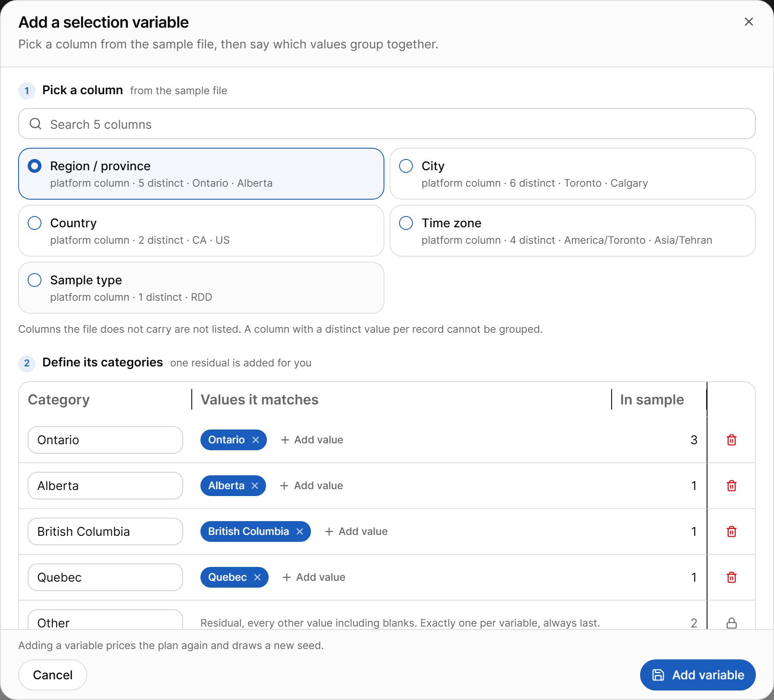The width and height of the screenshot is (774, 700).
Task: Select the Region / province column
Action: (201, 174)
